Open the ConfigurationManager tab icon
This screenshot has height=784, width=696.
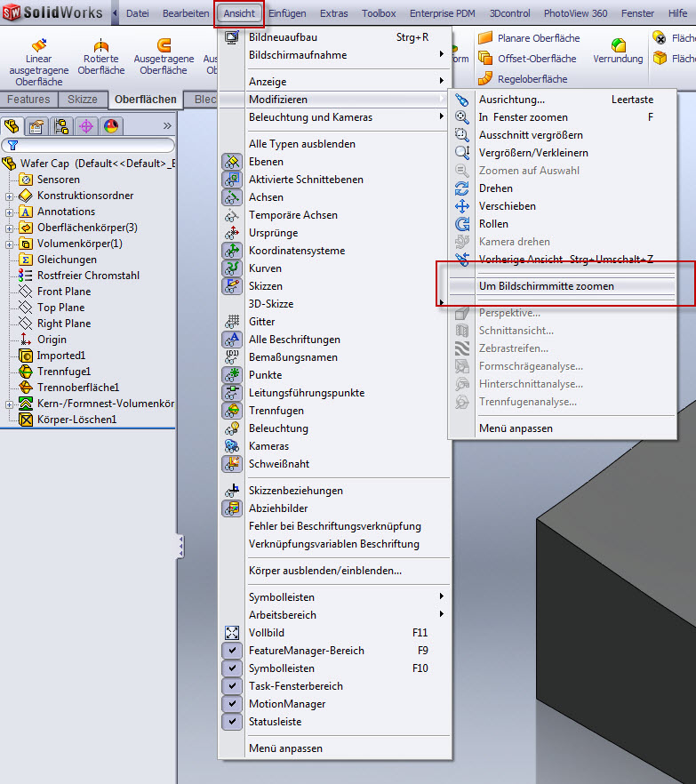(x=61, y=126)
